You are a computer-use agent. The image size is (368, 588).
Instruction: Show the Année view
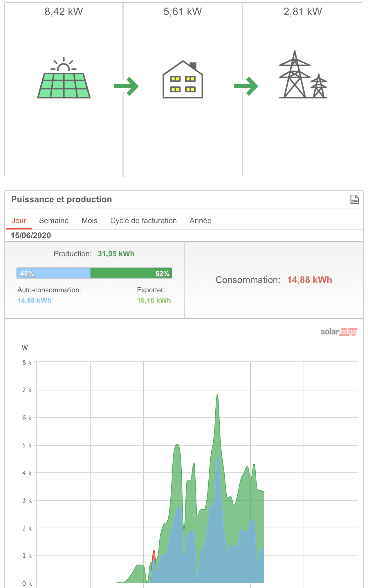tap(201, 221)
